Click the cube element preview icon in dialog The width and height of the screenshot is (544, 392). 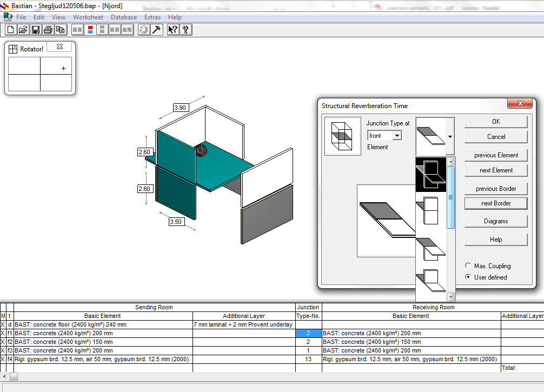tap(342, 136)
